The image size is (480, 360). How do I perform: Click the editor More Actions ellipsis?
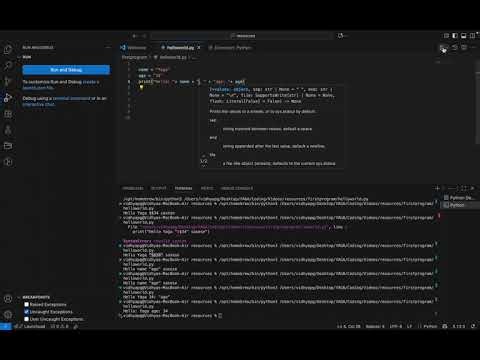(473, 48)
